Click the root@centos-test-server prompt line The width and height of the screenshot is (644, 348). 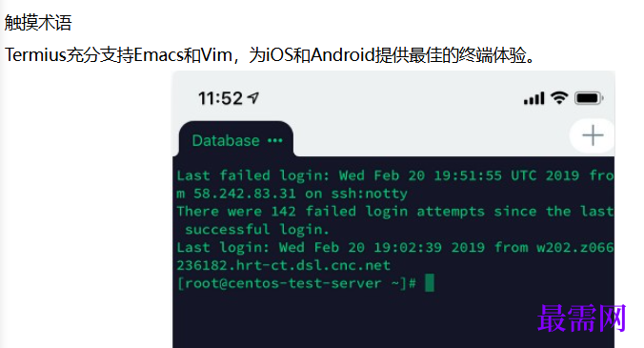tap(296, 283)
